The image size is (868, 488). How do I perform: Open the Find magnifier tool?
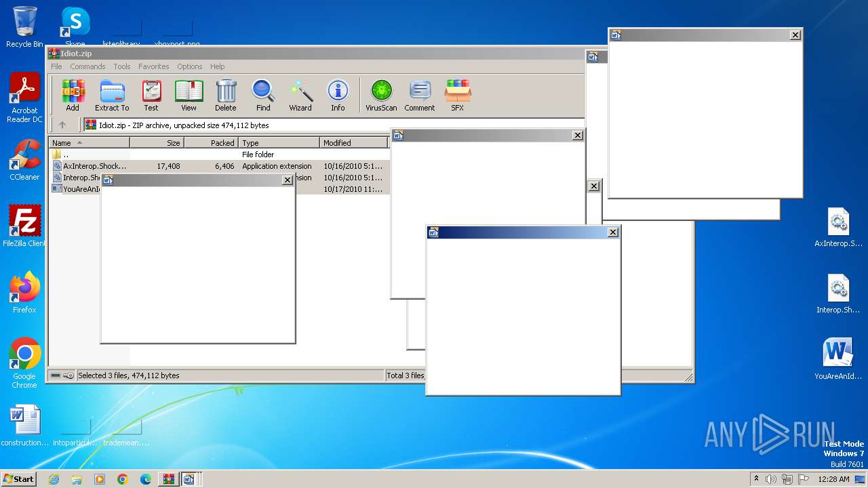tap(263, 96)
